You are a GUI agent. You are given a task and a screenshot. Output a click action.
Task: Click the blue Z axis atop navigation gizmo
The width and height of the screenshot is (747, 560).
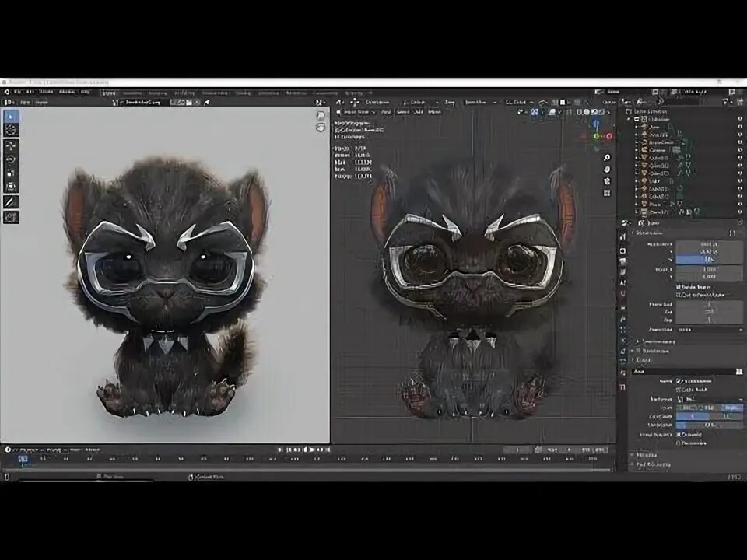point(596,124)
